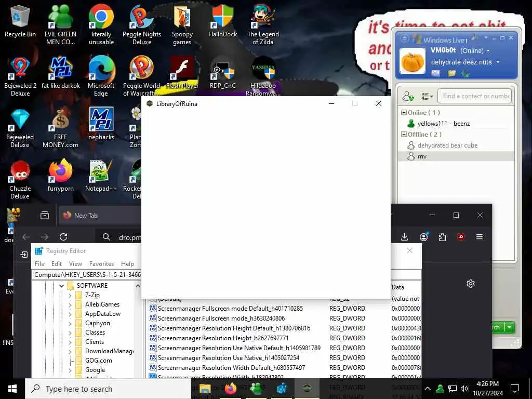Image resolution: width=532 pixels, height=399 pixels.
Task: Switch to Firefox New Tab tab
Action: click(100, 216)
